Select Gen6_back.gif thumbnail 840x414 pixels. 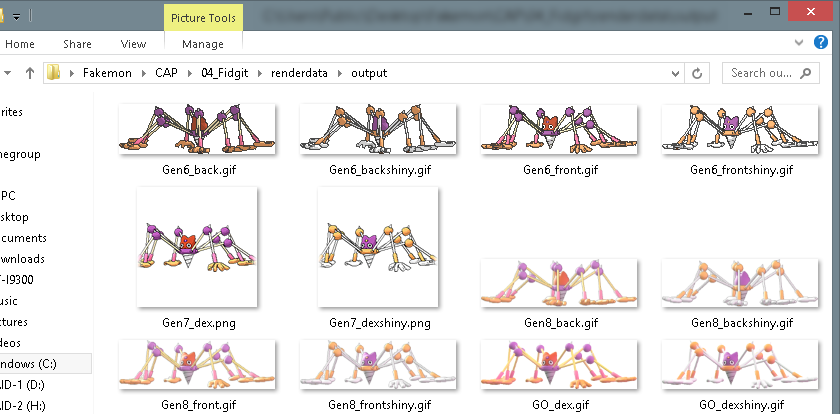click(197, 129)
